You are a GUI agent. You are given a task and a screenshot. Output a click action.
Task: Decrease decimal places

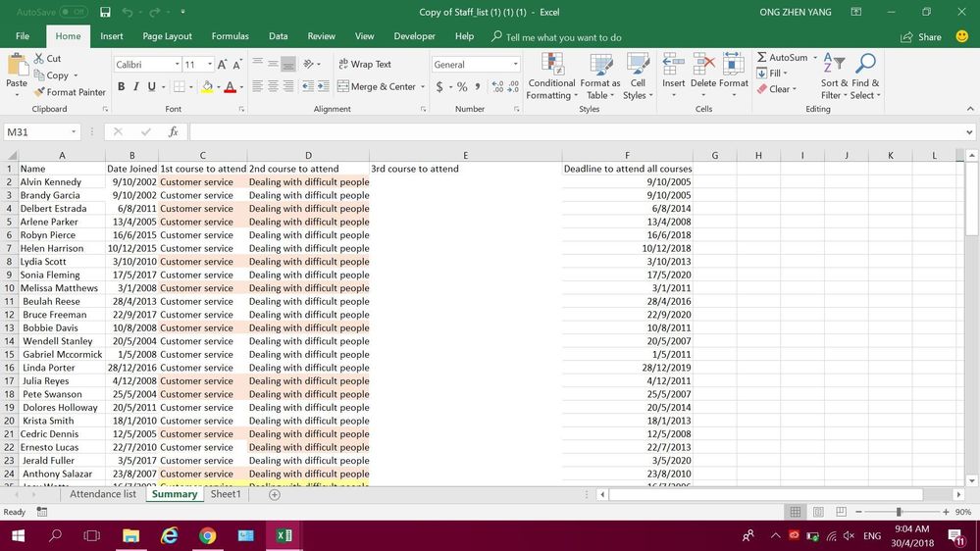(513, 87)
